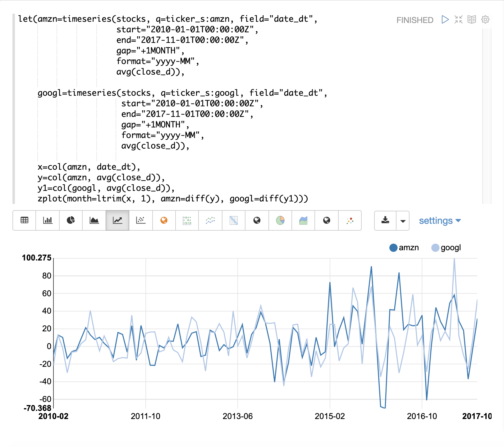
Task: Toggle editor visibility with the collapse arrows icon
Action: (458, 20)
